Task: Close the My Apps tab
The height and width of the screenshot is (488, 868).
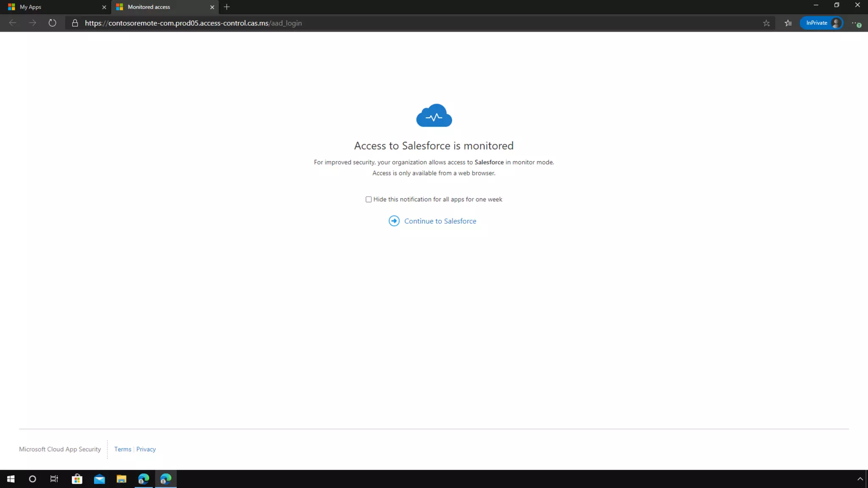Action: tap(104, 7)
